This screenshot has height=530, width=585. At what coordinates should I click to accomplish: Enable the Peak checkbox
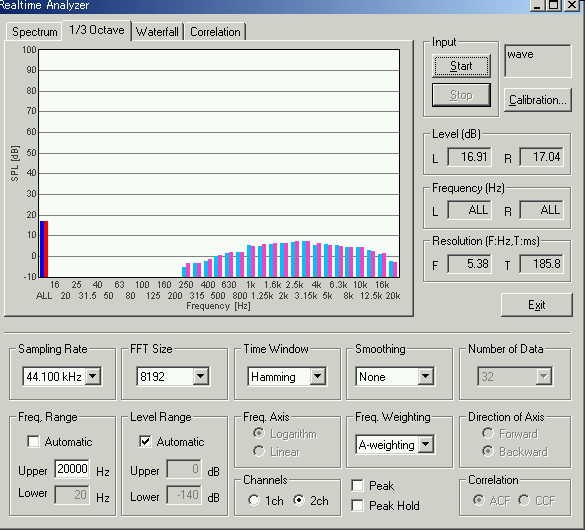tap(357, 486)
